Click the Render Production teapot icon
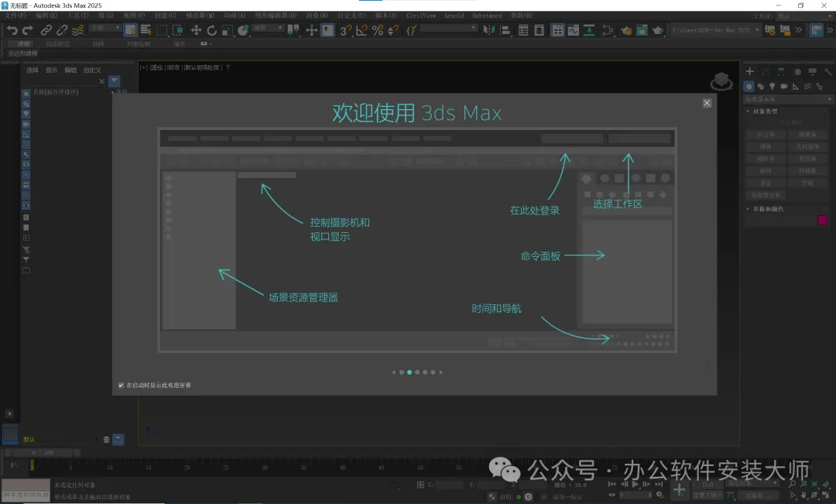The image size is (836, 504). pos(658,30)
